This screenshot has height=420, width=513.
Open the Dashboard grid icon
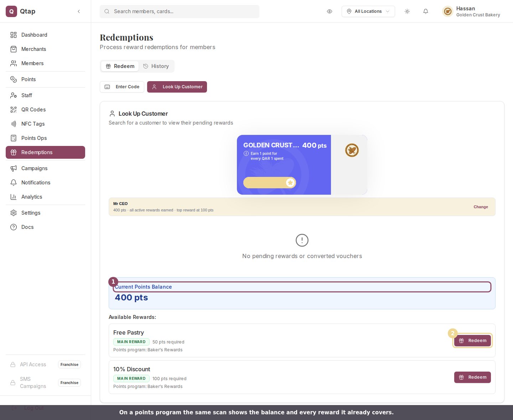(14, 35)
